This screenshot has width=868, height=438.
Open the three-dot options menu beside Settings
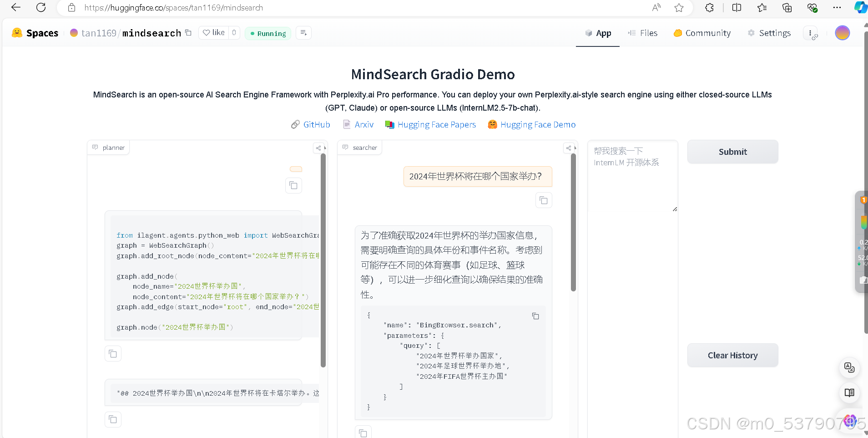click(x=810, y=33)
